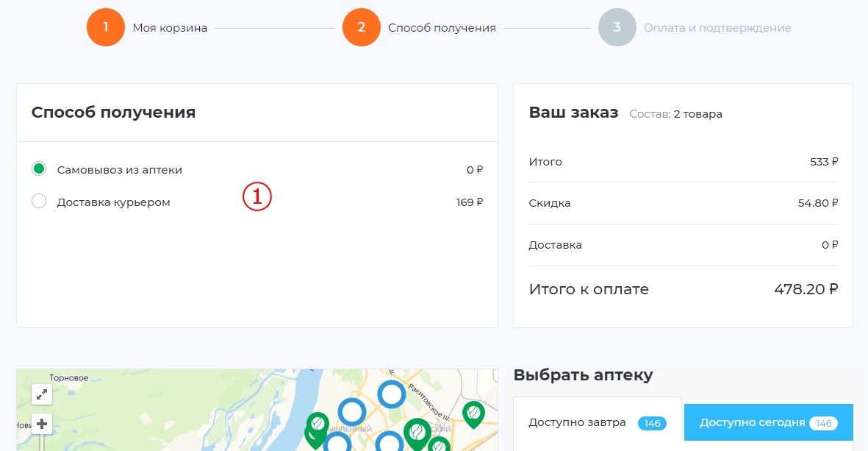868x451 pixels.
Task: Click the Доставка курьером option label
Action: [113, 202]
